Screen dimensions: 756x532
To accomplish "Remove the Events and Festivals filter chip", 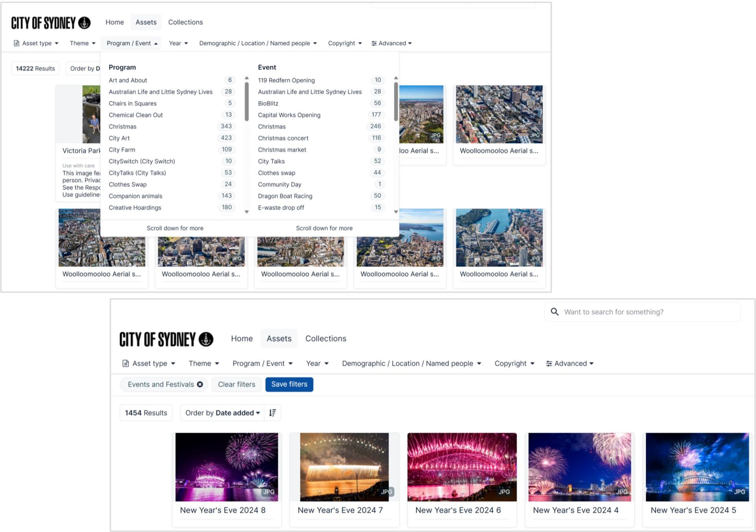I will tap(200, 384).
